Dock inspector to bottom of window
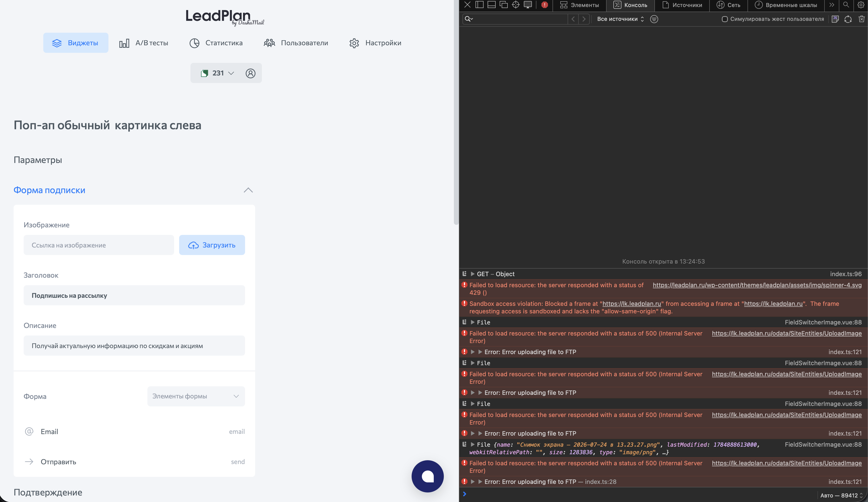 point(492,5)
